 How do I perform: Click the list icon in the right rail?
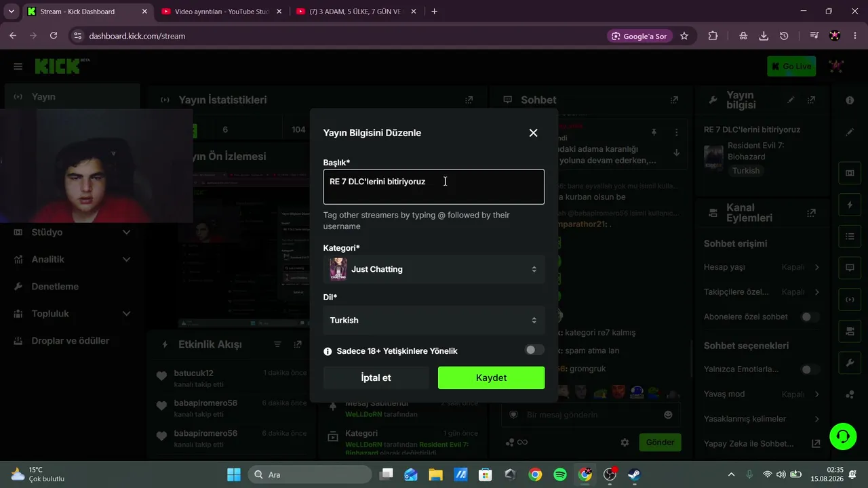coord(850,237)
